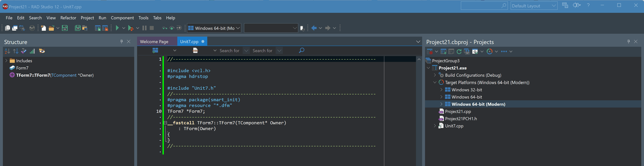
Task: Click the Run Until Return icon
Action: click(x=179, y=28)
